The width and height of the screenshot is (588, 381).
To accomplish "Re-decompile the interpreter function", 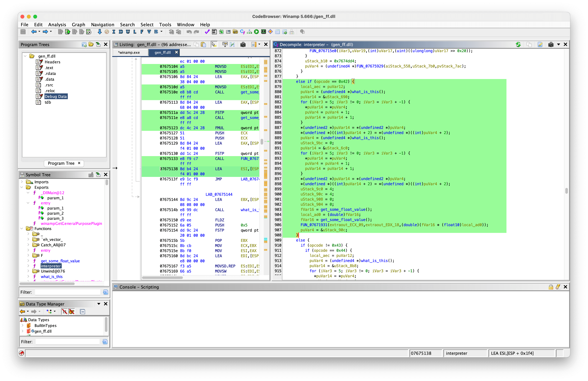I will point(518,44).
